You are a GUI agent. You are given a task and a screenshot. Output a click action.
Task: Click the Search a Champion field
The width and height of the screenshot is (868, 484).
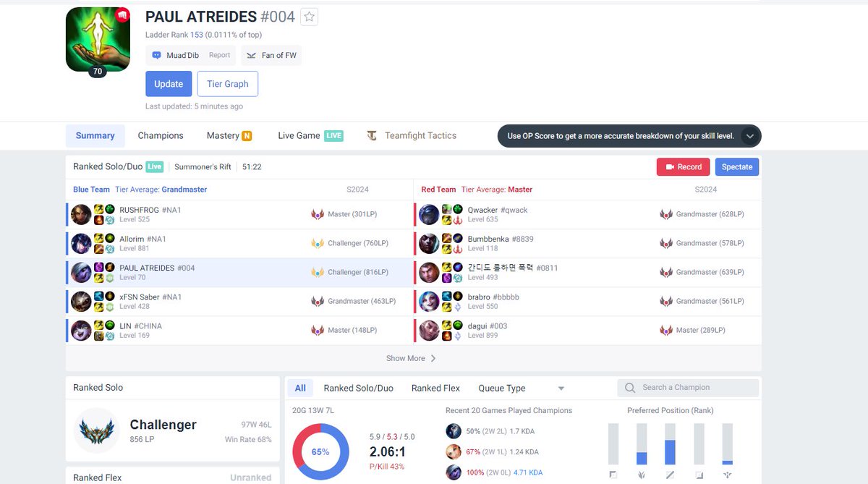tap(688, 388)
